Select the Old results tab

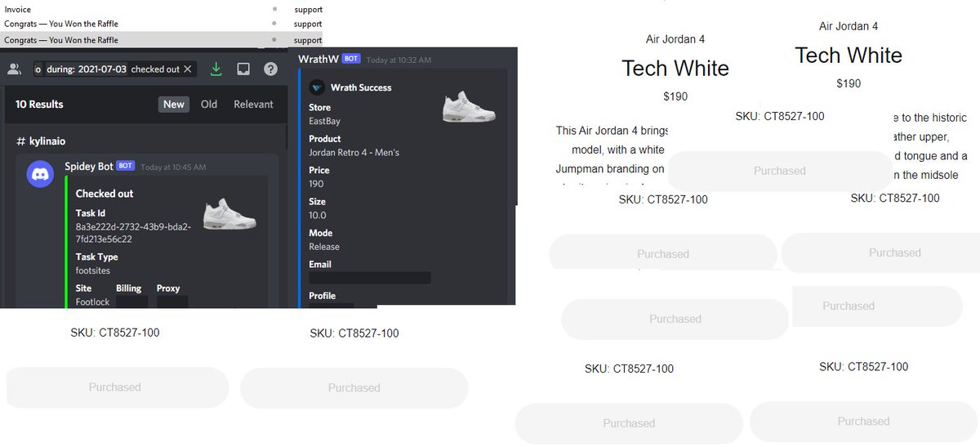tap(209, 104)
